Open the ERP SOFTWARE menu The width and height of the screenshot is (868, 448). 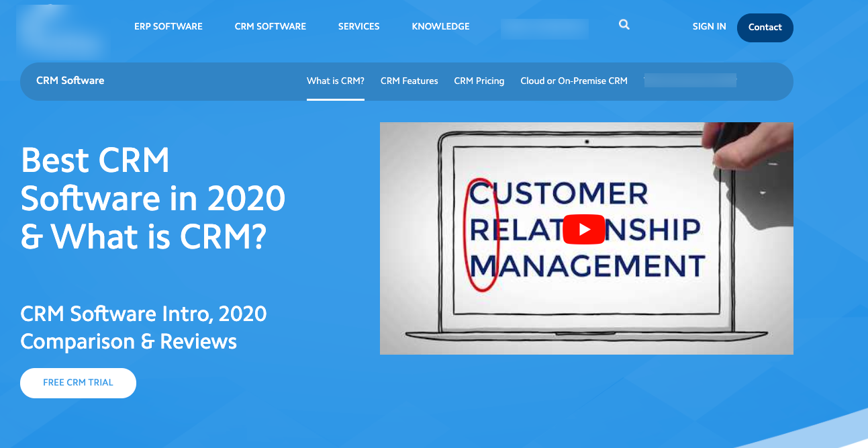(x=168, y=27)
